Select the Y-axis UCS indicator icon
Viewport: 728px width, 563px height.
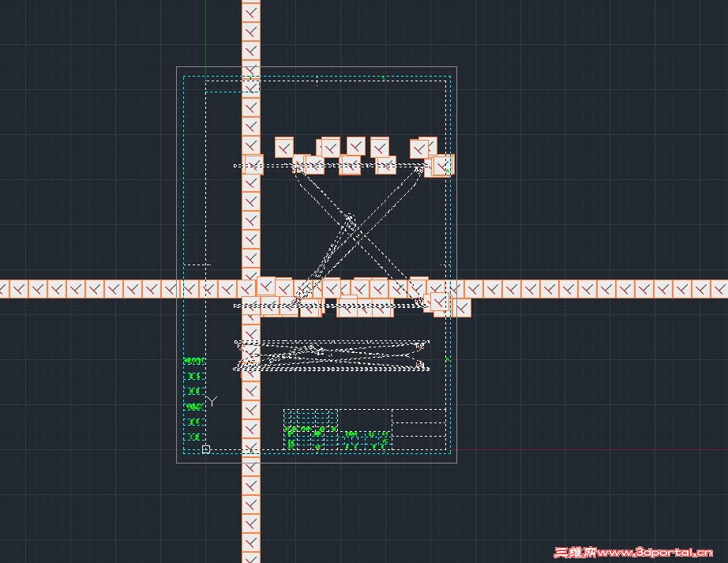(210, 403)
